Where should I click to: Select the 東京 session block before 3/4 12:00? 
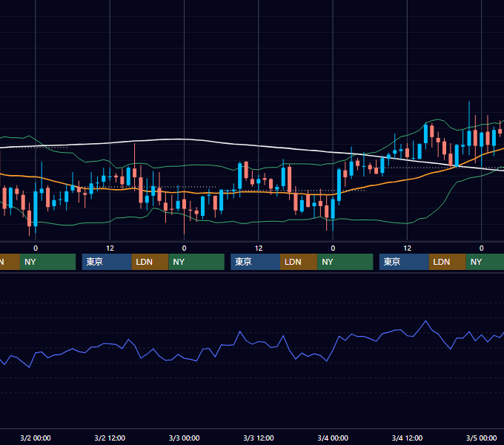coord(404,262)
